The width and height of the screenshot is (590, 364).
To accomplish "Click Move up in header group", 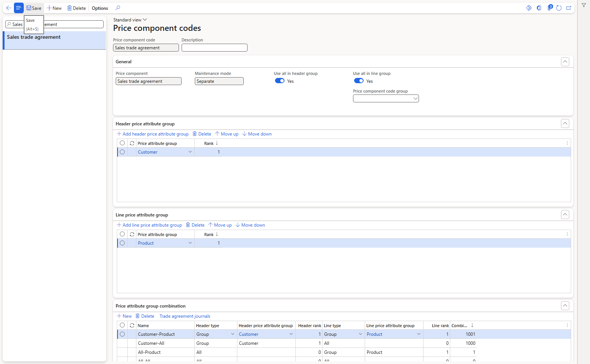I will pos(226,134).
